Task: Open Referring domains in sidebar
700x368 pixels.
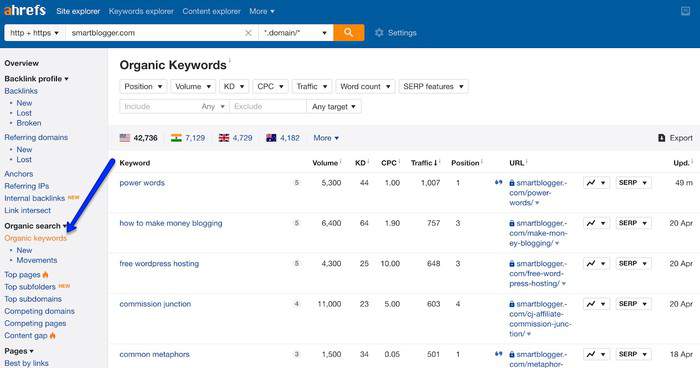Action: tap(36, 138)
